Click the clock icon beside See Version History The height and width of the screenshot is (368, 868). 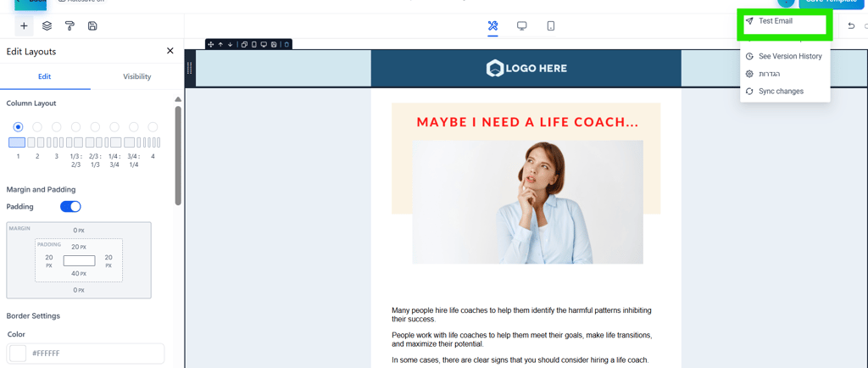tap(749, 57)
